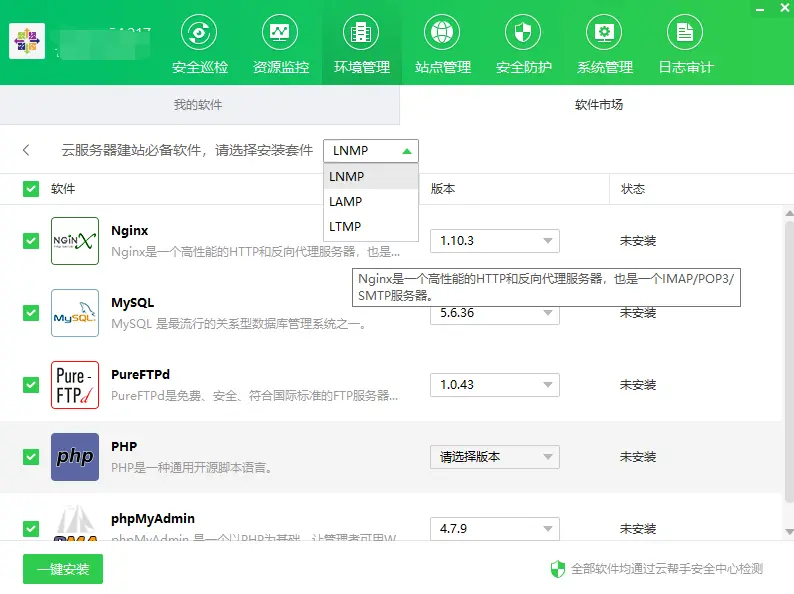Screen dimensions: 794x594
Task: Open phpMyAdmin version 4.7.9 dropdown
Action: pyautogui.click(x=495, y=529)
